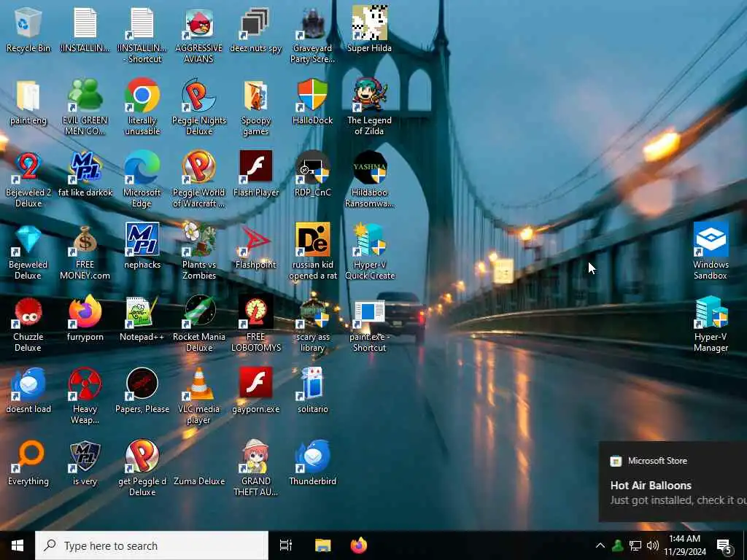Viewport: 747px width, 560px height.
Task: Click the network icon in system tray
Action: 635,545
